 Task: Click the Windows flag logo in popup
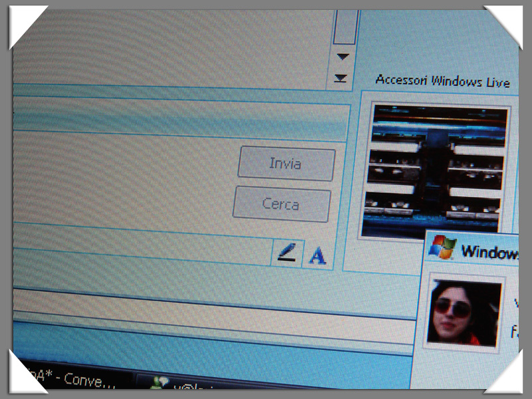pyautogui.click(x=442, y=248)
